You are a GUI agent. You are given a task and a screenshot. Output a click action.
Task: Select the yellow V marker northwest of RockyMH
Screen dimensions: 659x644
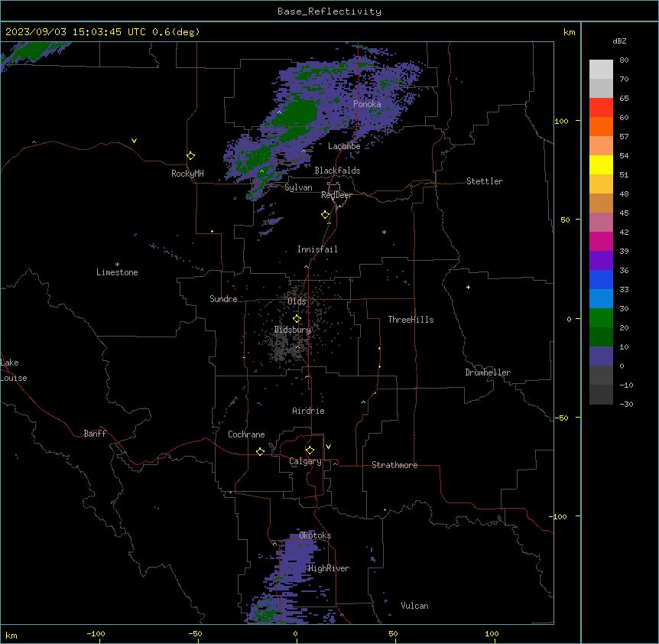(134, 141)
